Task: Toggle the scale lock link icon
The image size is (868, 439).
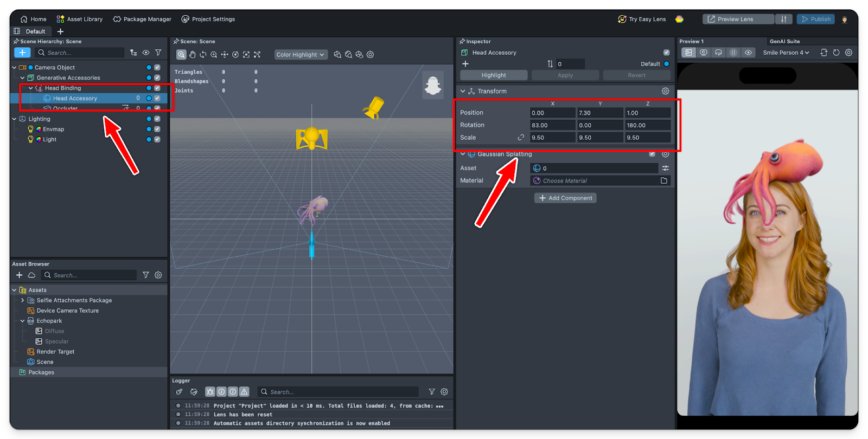Action: [x=521, y=138]
